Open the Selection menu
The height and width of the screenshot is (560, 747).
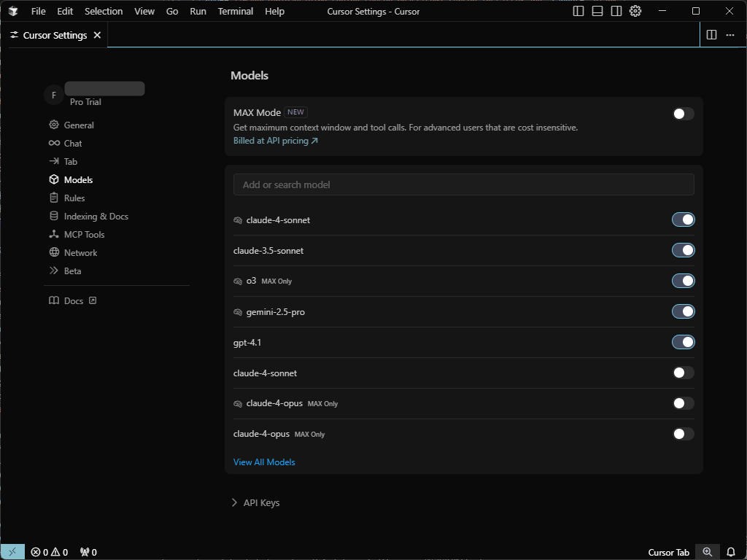coord(104,11)
